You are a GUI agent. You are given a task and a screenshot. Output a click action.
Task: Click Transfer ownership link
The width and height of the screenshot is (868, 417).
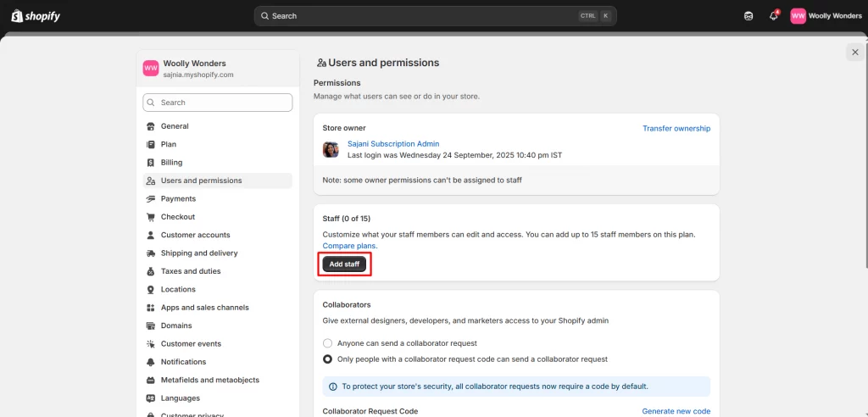coord(676,129)
